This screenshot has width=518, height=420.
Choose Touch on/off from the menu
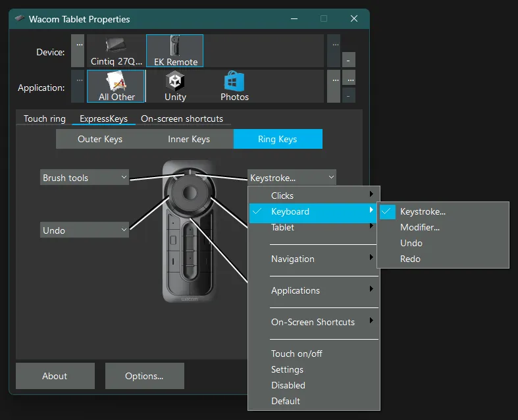(x=313, y=354)
